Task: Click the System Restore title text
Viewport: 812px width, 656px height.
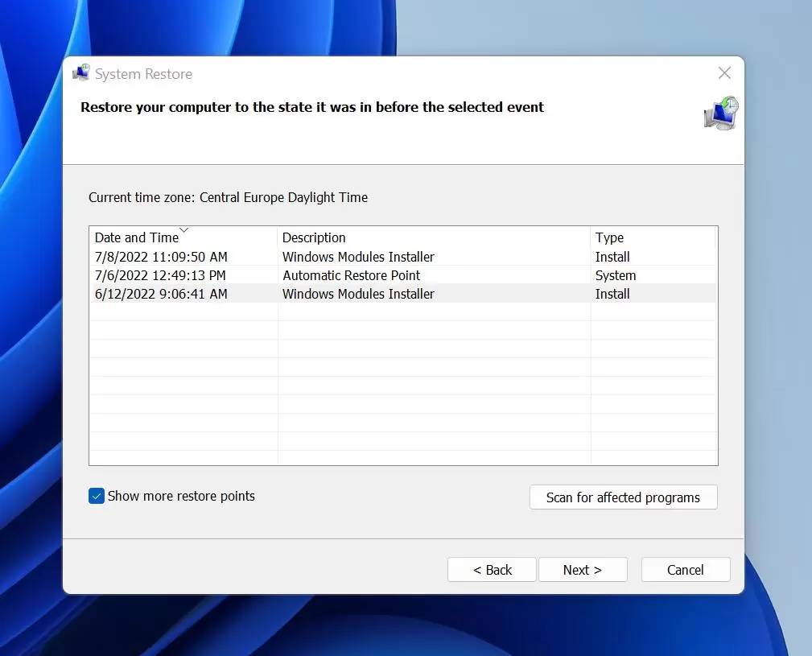Action: coord(142,73)
